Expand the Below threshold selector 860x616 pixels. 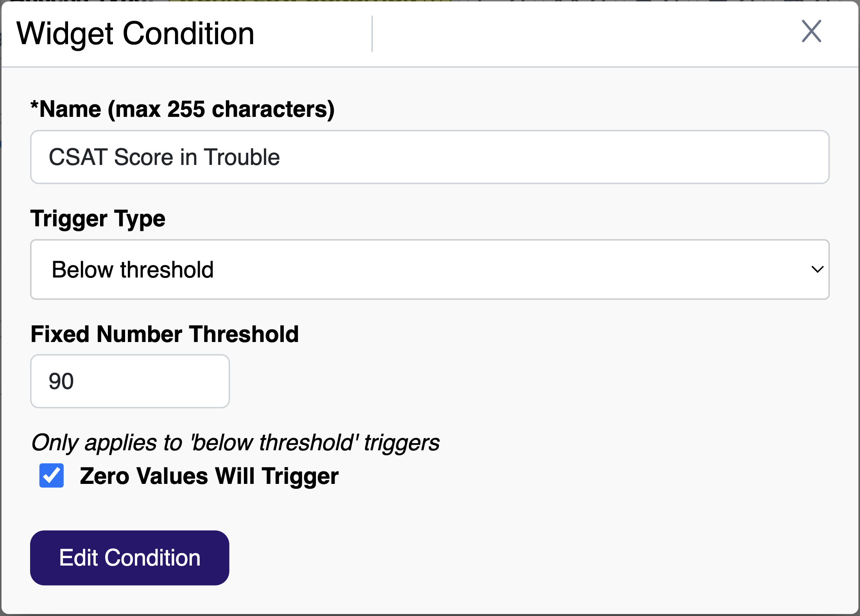(430, 270)
